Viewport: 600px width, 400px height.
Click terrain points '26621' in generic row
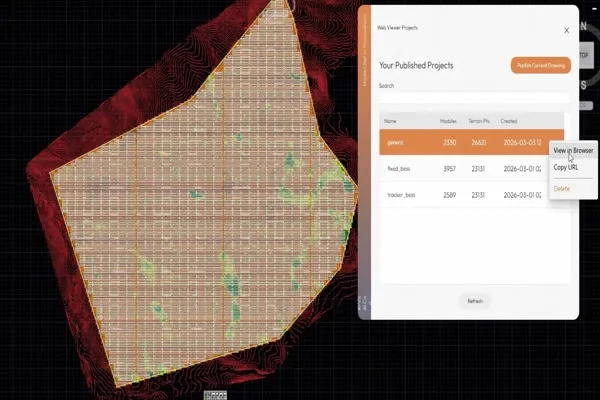tap(479, 142)
